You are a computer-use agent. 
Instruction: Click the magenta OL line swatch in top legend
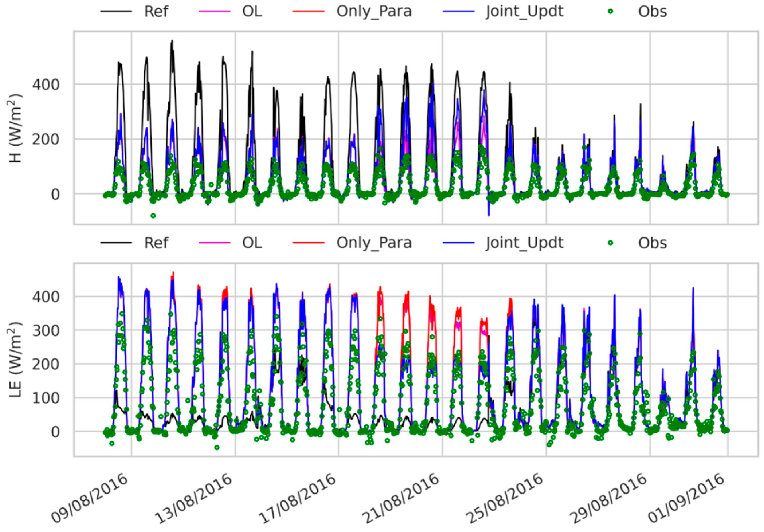click(214, 11)
